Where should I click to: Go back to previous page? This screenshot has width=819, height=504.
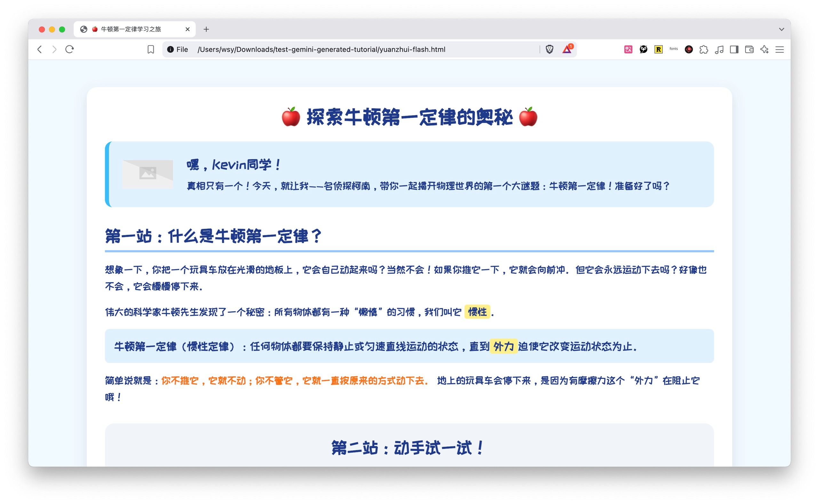40,49
